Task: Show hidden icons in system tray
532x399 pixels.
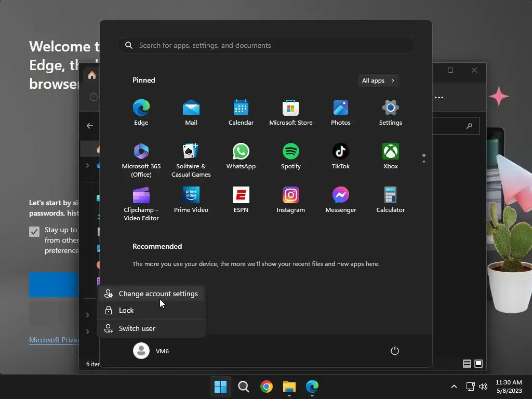Action: 454,387
